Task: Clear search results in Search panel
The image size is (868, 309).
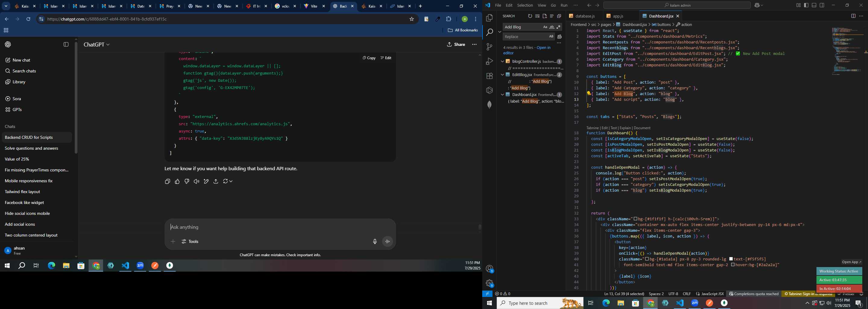Action: tap(537, 16)
